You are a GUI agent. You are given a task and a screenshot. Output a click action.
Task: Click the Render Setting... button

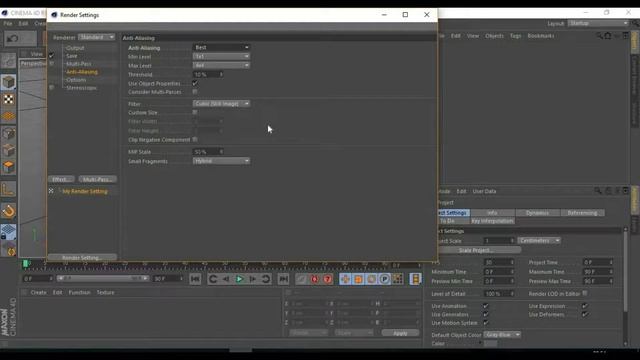click(x=82, y=258)
